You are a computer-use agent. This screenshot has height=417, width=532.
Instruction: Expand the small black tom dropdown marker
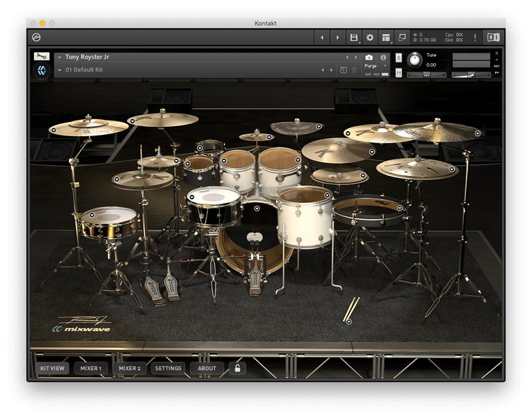coord(188,164)
